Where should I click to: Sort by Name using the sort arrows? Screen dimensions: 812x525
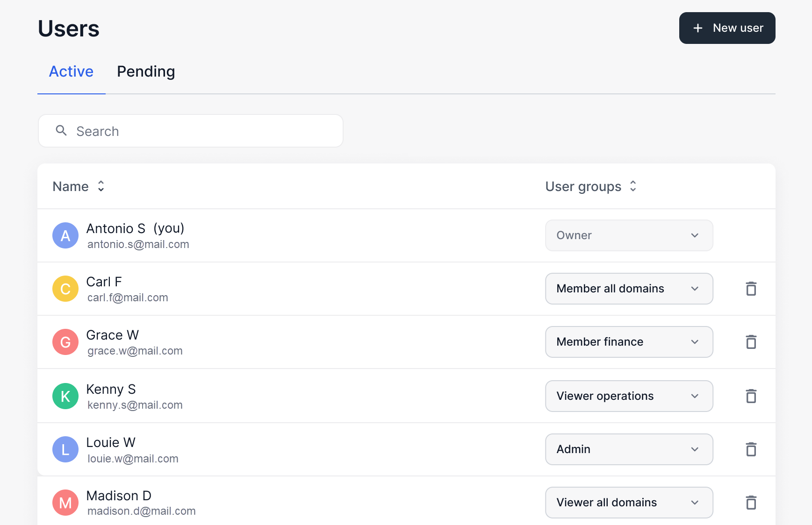101,186
